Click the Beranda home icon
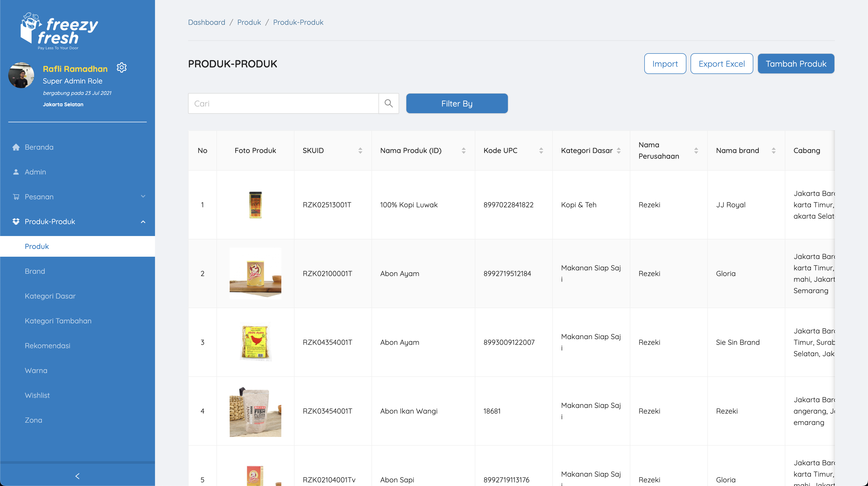The image size is (868, 486). coord(16,147)
